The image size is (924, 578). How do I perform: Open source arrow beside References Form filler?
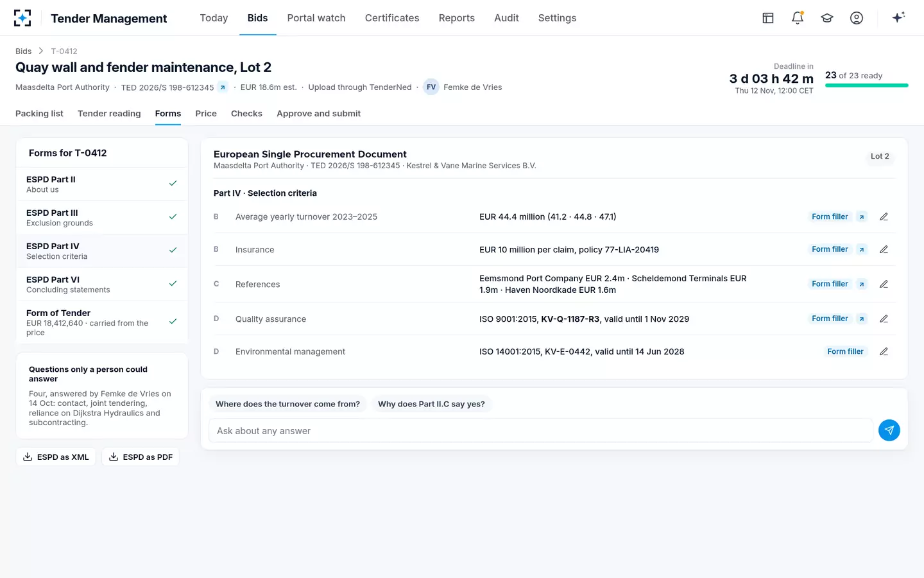coord(862,284)
